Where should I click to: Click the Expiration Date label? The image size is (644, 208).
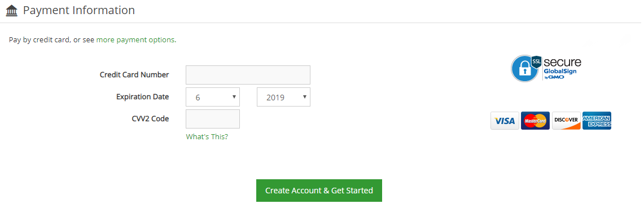[x=143, y=97]
